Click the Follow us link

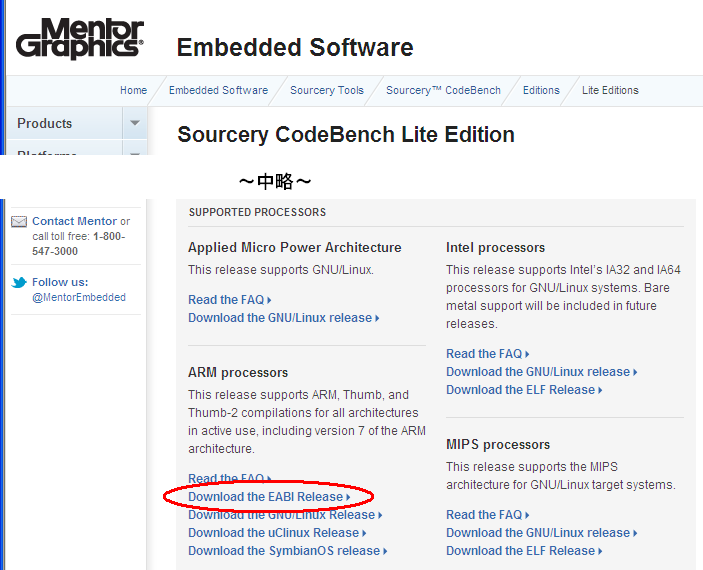pyautogui.click(x=60, y=282)
